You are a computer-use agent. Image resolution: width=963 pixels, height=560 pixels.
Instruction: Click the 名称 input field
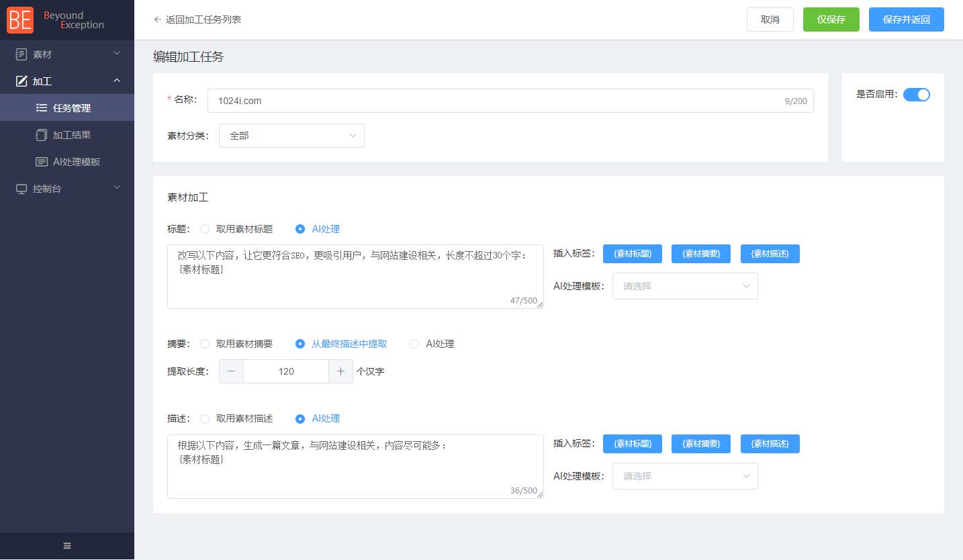(497, 101)
